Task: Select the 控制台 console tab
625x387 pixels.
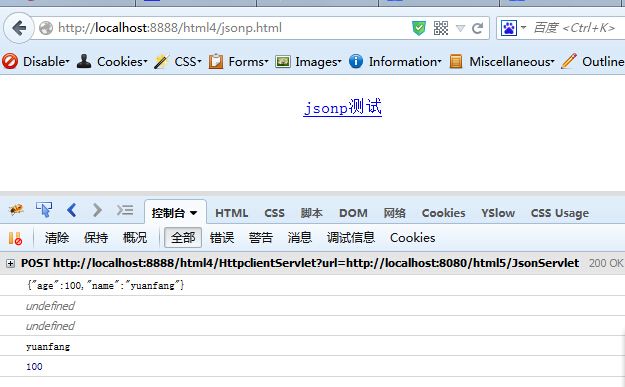Action: pos(175,212)
